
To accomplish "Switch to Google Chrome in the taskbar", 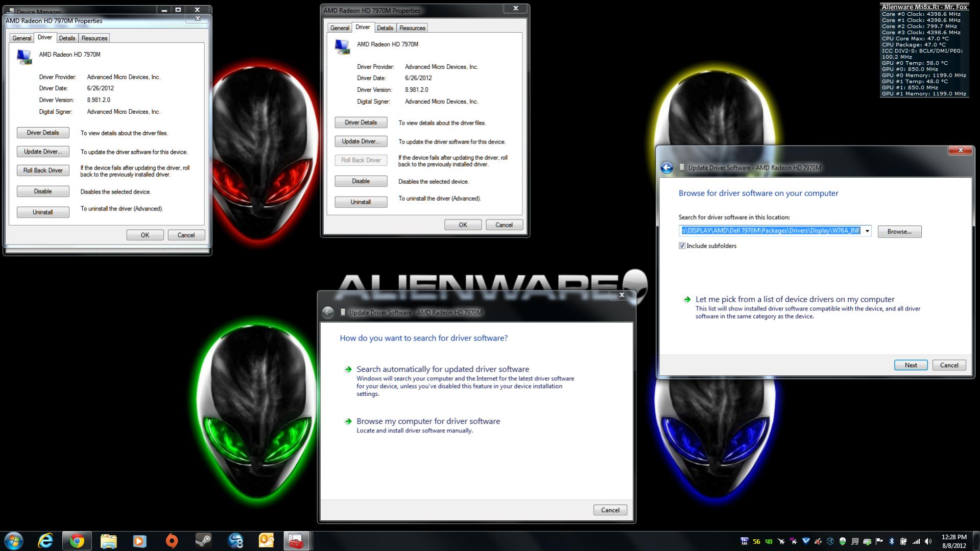I will [77, 541].
